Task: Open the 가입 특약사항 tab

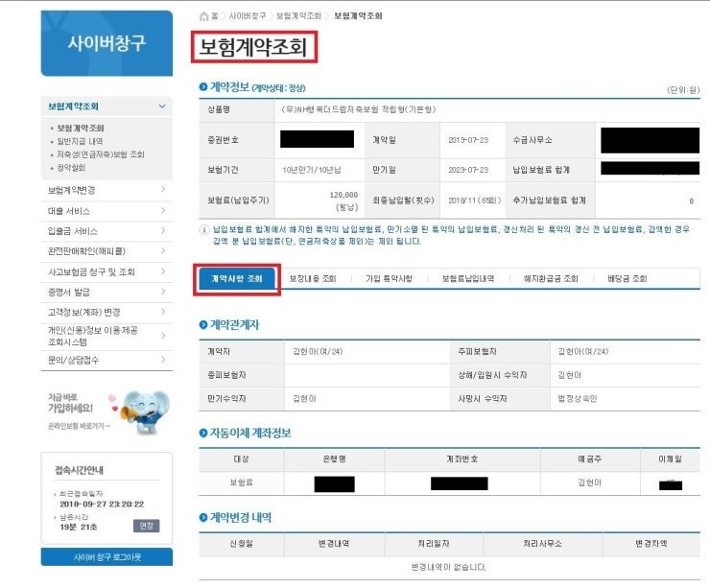Action: pos(389,279)
